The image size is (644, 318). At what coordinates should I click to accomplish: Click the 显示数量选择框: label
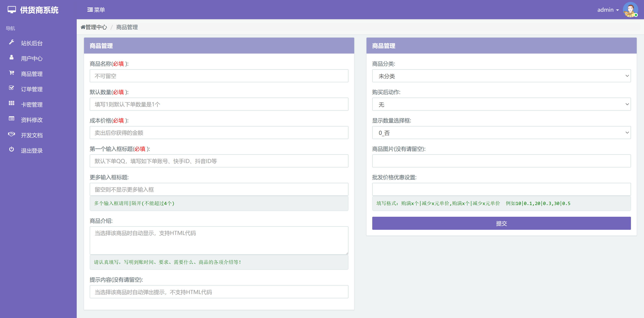click(391, 120)
